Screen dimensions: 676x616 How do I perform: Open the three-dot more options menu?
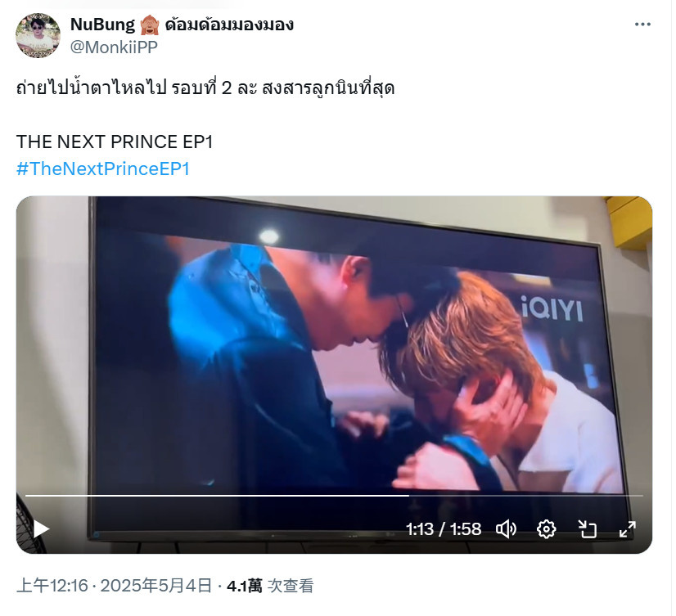point(642,25)
